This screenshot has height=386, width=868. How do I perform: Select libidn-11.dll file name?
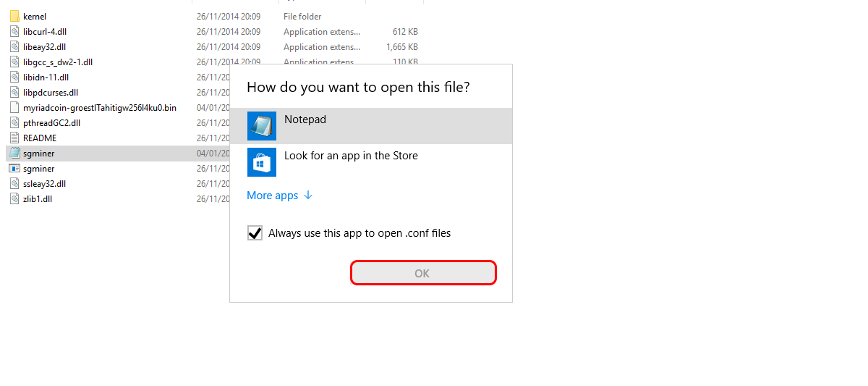pyautogui.click(x=46, y=77)
